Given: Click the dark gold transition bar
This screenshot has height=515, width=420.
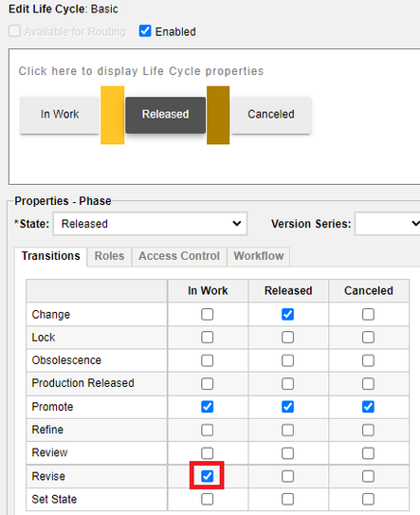Looking at the screenshot, I should coord(218,115).
